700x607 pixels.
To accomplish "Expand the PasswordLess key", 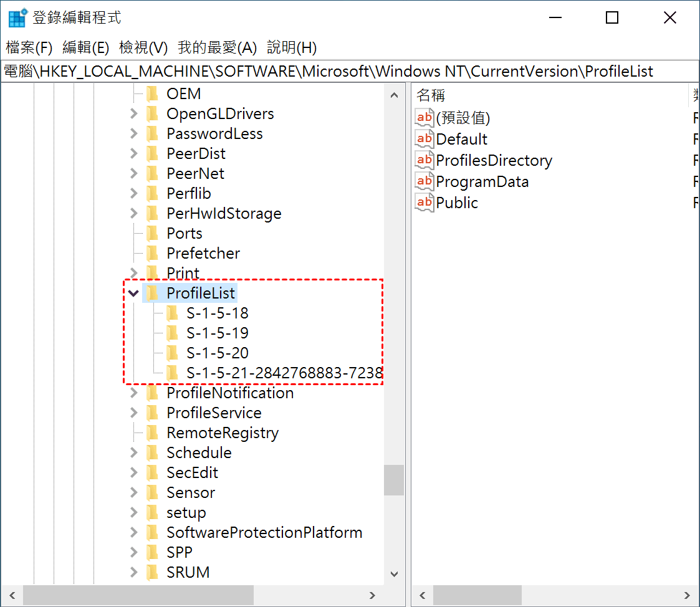I will coord(133,133).
